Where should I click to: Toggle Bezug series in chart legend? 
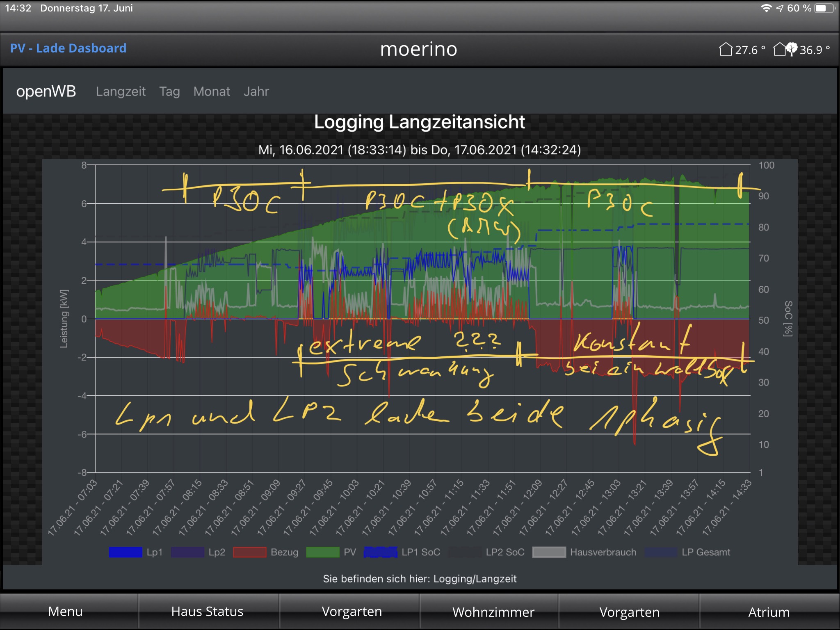[250, 552]
